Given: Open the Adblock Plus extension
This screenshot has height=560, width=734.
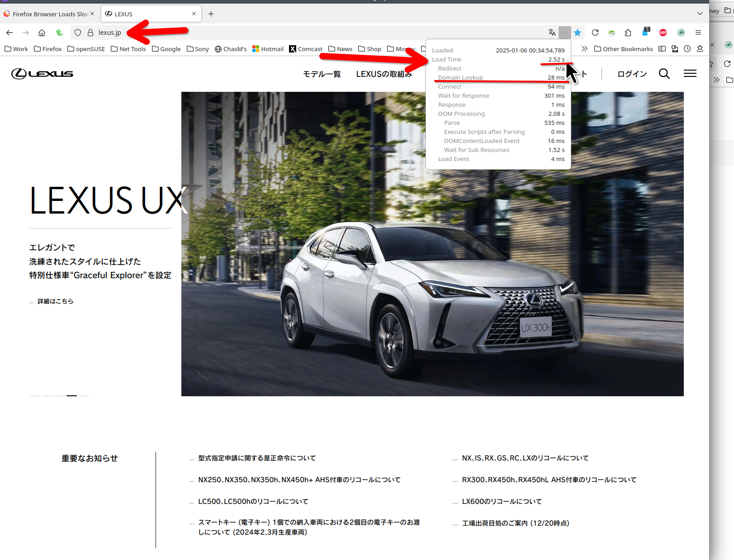Looking at the screenshot, I should pyautogui.click(x=663, y=33).
